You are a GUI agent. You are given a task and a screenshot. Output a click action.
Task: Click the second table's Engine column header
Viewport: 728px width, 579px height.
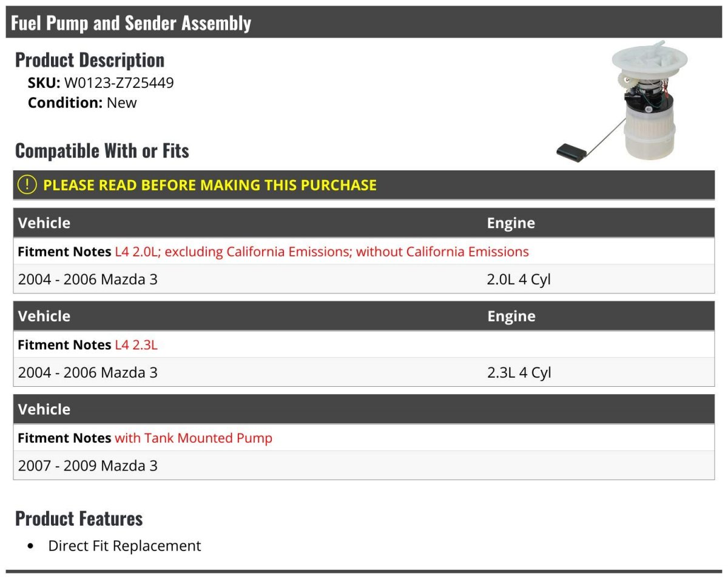[x=511, y=316]
